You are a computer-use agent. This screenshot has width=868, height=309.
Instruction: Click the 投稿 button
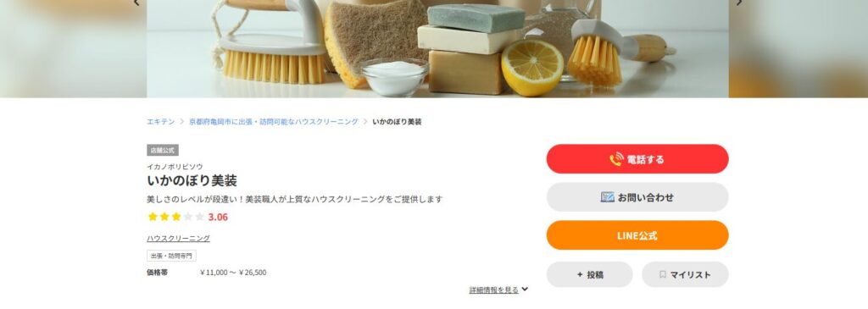click(590, 275)
